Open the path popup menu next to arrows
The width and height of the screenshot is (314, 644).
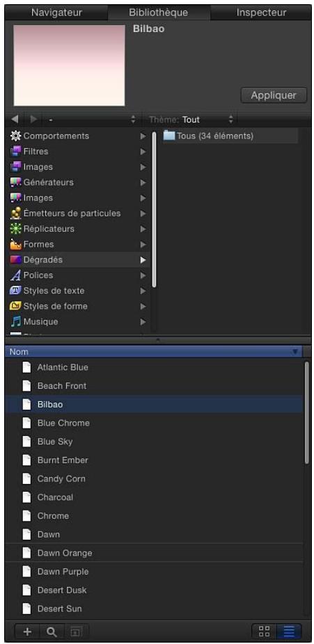[x=92, y=120]
